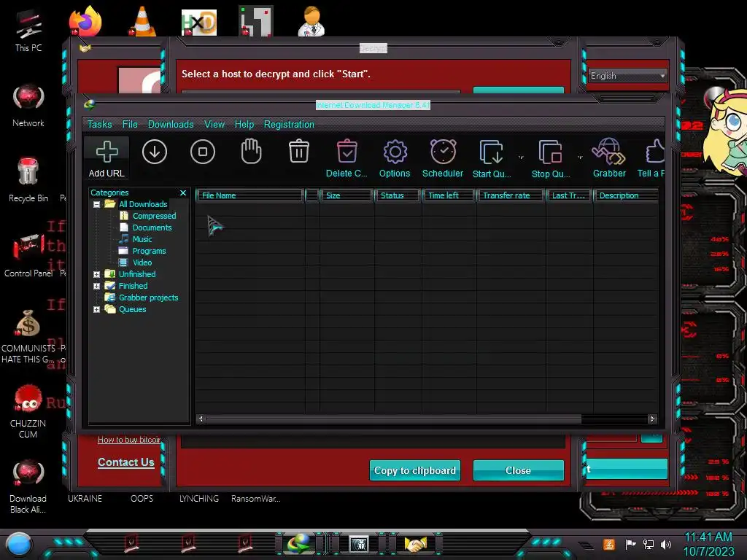Open the Registration menu
Screen dimensions: 747x560
point(289,124)
